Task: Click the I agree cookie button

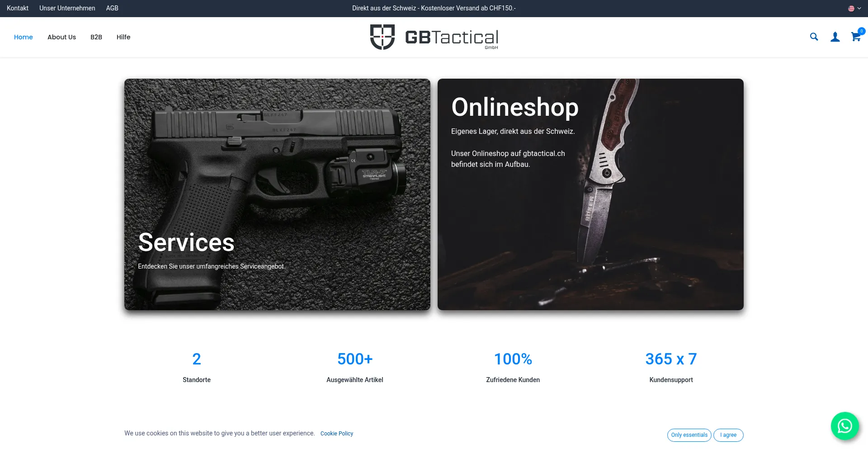Action: [x=728, y=435]
